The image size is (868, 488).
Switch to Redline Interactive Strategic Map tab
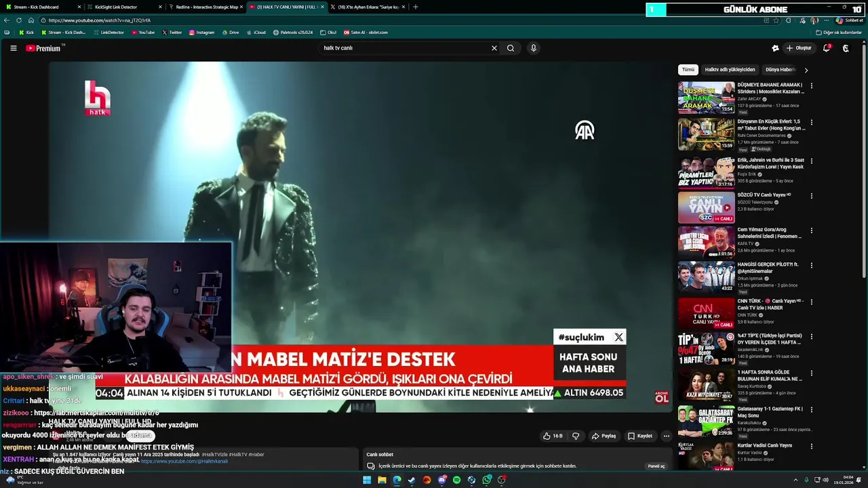pyautogui.click(x=206, y=7)
